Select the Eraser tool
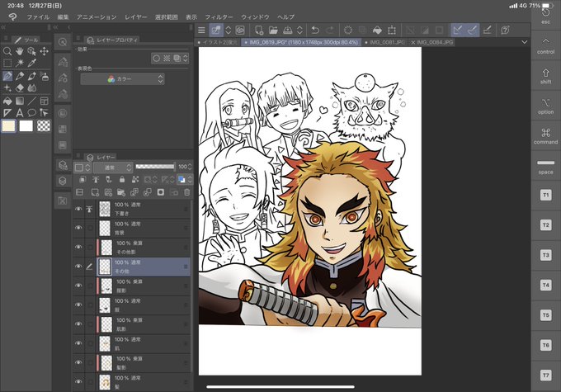The image size is (561, 392). [20, 87]
